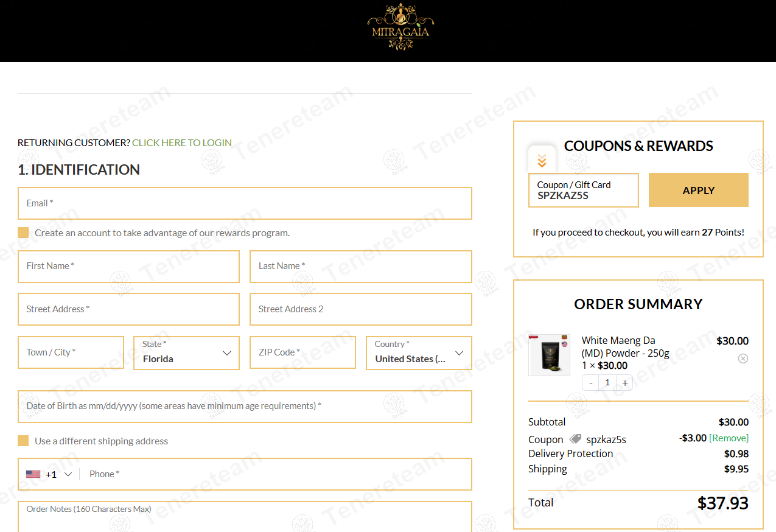Click the orange double-chevron coupons icon
Viewport: 776px width, 532px height.
pos(542,161)
